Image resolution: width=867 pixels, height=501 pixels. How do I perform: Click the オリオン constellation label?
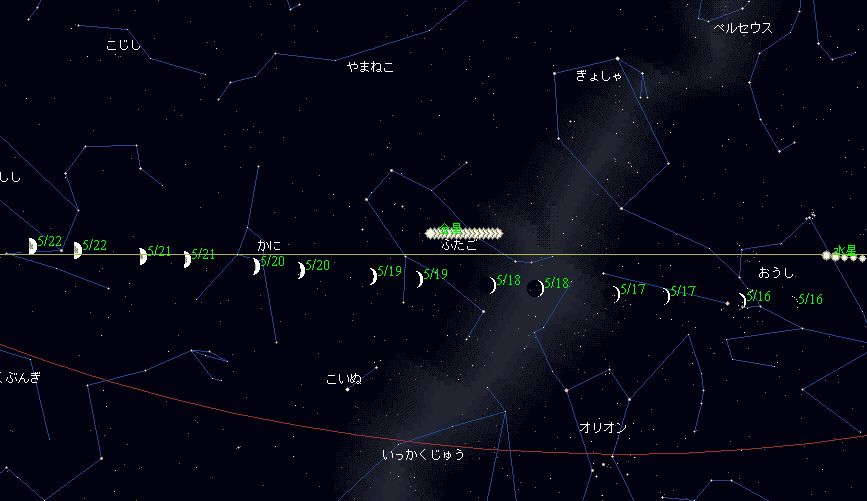point(603,428)
